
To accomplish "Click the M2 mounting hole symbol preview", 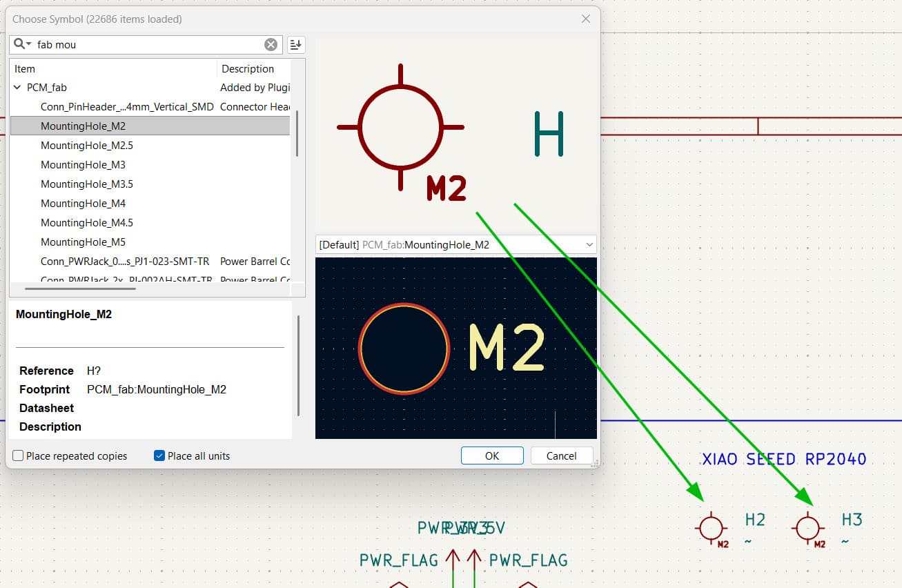I will click(x=400, y=128).
